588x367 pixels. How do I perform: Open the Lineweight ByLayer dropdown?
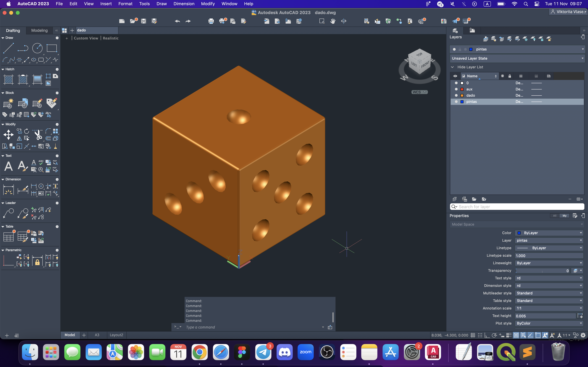[x=549, y=263]
